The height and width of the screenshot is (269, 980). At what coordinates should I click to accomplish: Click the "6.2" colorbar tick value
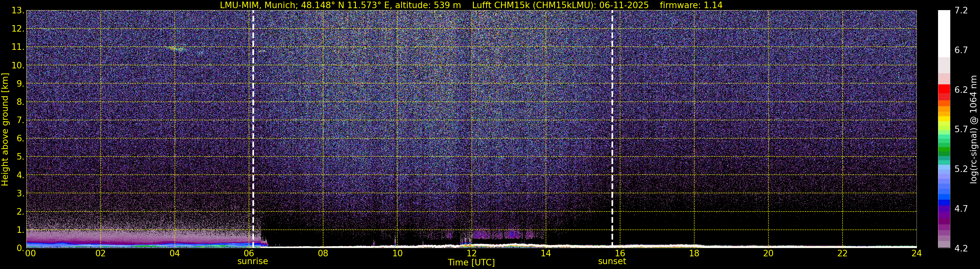pyautogui.click(x=961, y=90)
